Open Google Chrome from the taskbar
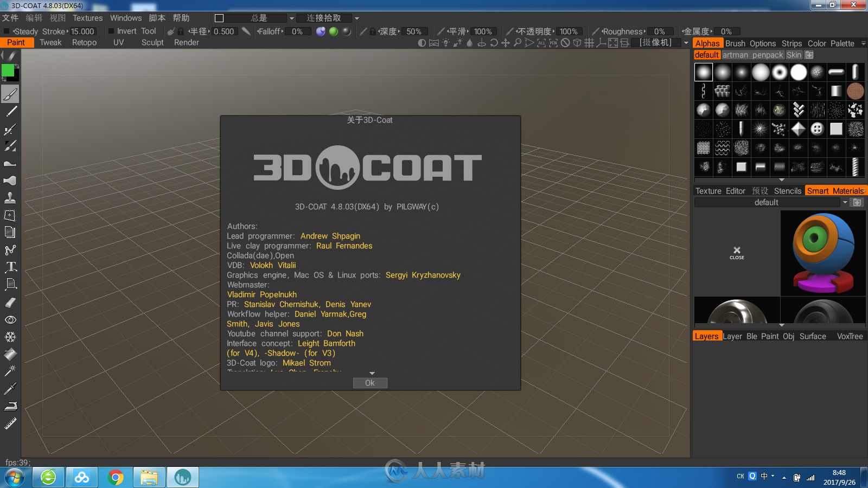This screenshot has width=868, height=488. coord(115,477)
